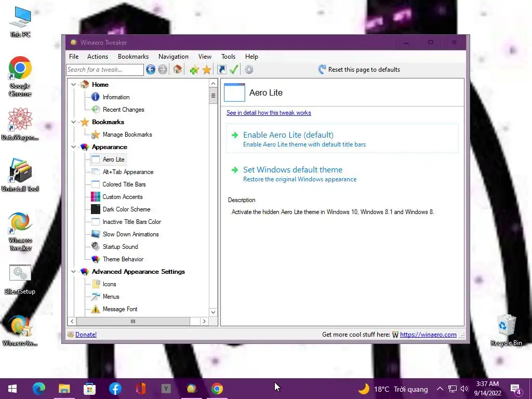The width and height of the screenshot is (532, 399).
Task: Click the export shortcut arrow toolbar icon
Action: coord(221,70)
